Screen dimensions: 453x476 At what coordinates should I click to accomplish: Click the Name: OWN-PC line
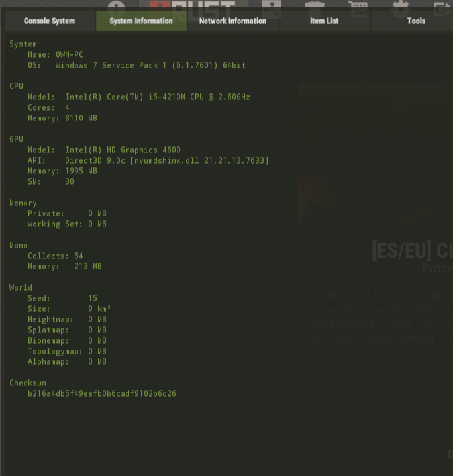[x=55, y=55]
